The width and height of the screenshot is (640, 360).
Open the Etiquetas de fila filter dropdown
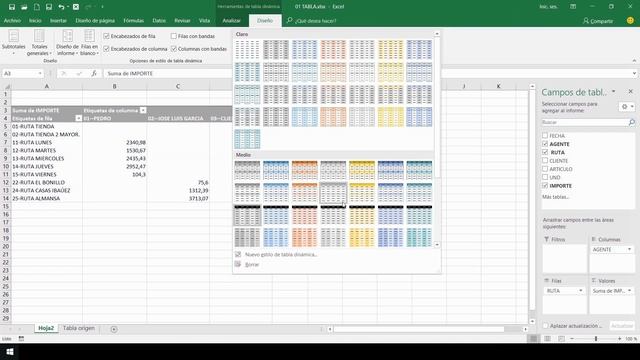pos(78,118)
